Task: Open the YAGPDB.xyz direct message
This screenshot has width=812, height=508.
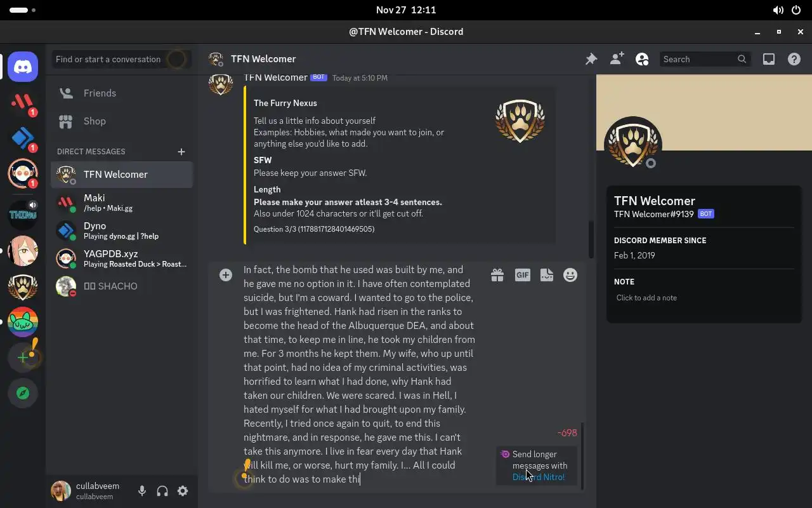Action: (122, 258)
